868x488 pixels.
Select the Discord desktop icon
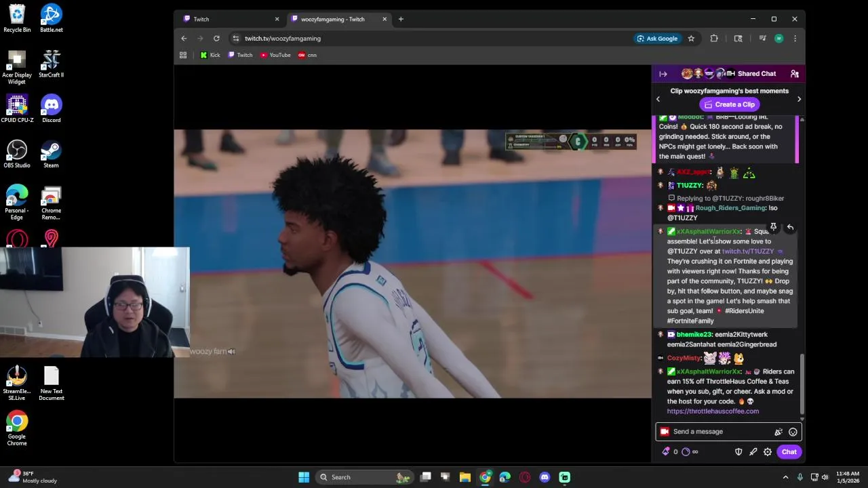click(52, 108)
